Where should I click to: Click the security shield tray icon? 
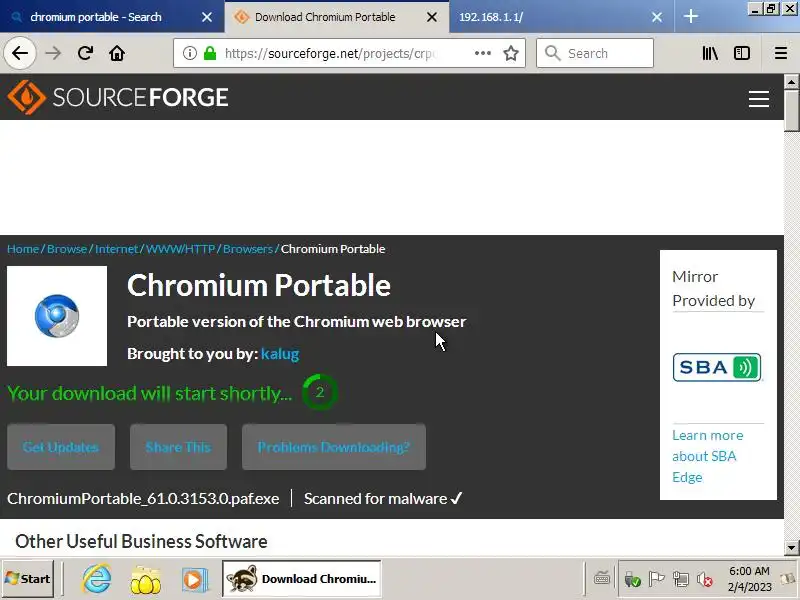pos(632,580)
